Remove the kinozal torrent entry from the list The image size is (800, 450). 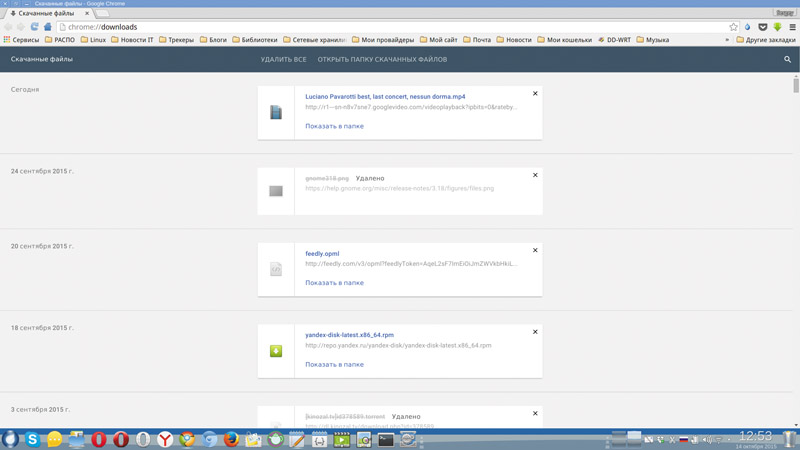pyautogui.click(x=535, y=413)
